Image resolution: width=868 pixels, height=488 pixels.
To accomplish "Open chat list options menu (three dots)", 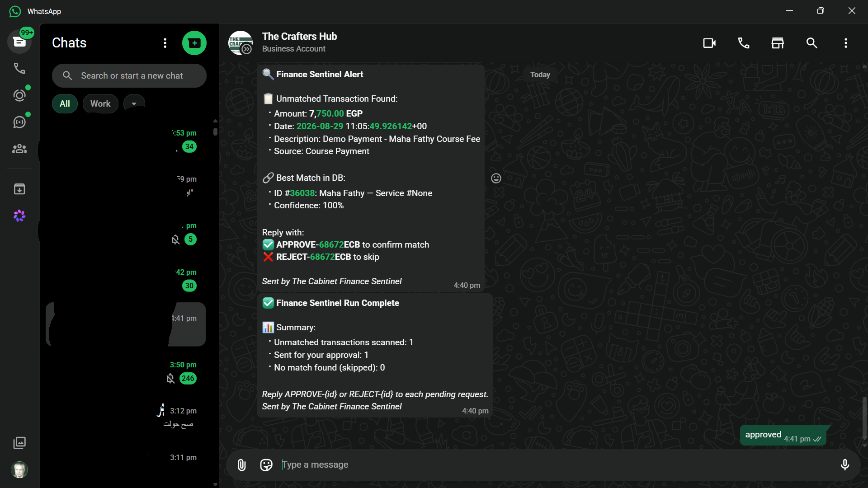I will coord(165,43).
